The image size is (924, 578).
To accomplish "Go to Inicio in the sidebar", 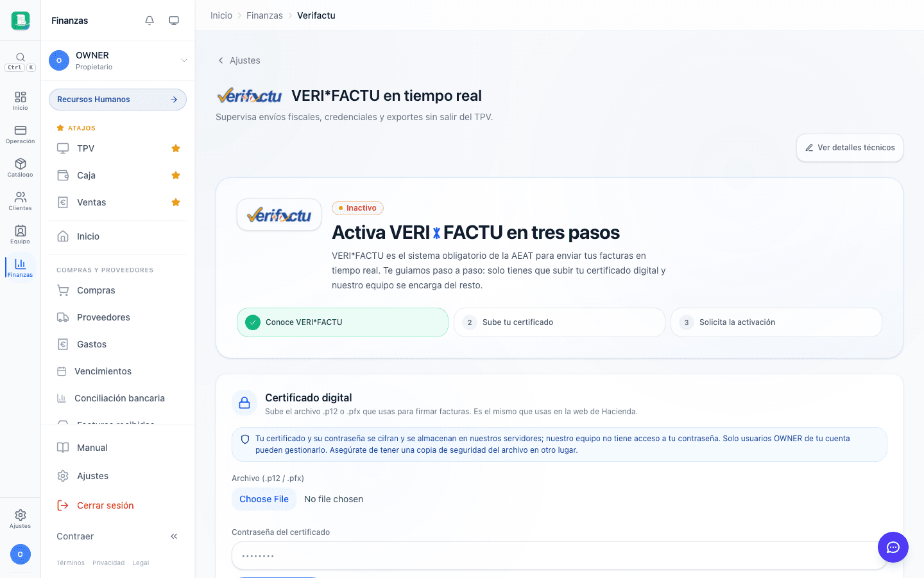I will pyautogui.click(x=118, y=236).
